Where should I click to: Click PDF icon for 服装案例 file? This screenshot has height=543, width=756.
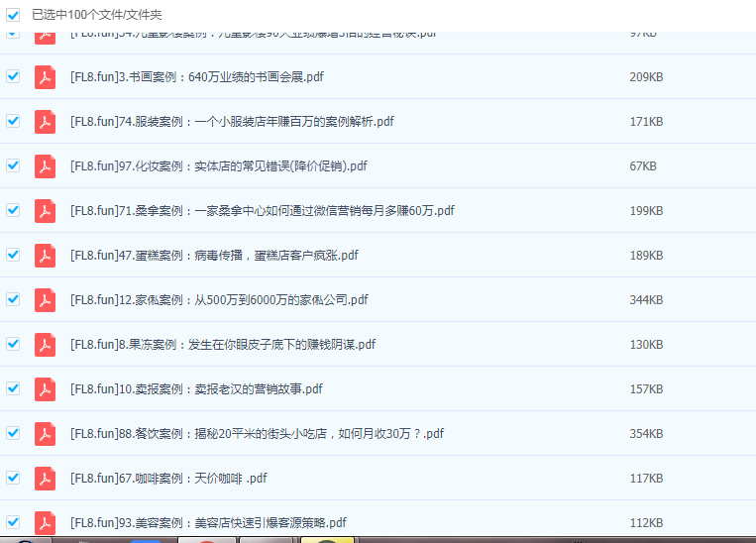[45, 122]
